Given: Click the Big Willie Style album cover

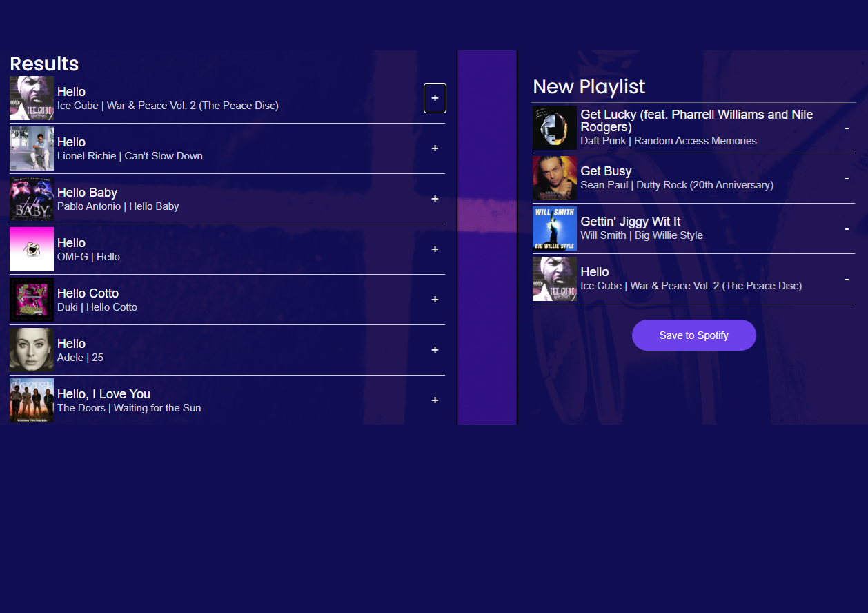Looking at the screenshot, I should pos(554,228).
